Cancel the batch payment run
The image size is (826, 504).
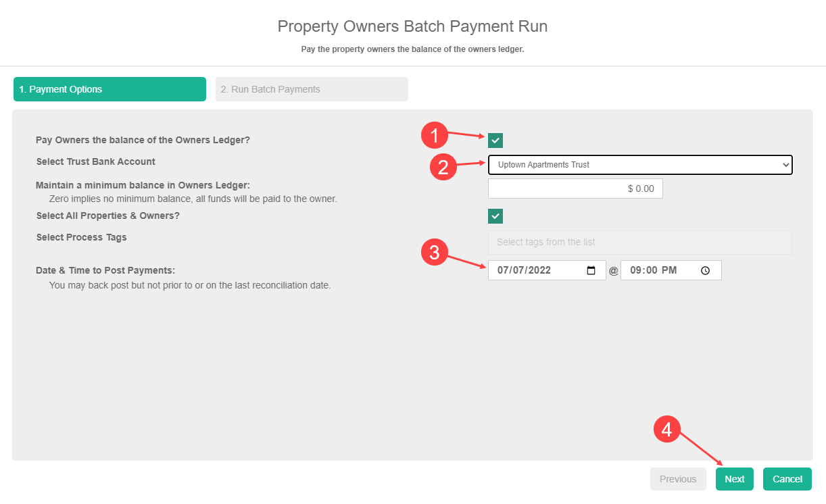(x=787, y=479)
